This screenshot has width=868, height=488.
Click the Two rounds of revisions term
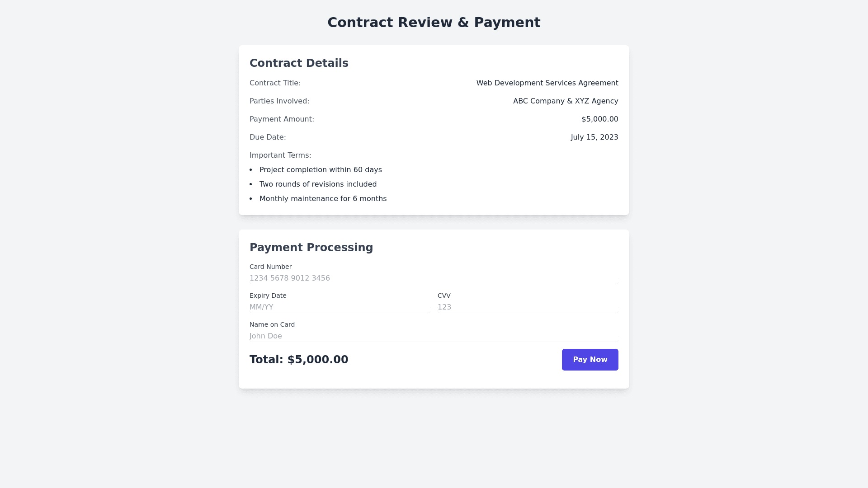point(318,184)
